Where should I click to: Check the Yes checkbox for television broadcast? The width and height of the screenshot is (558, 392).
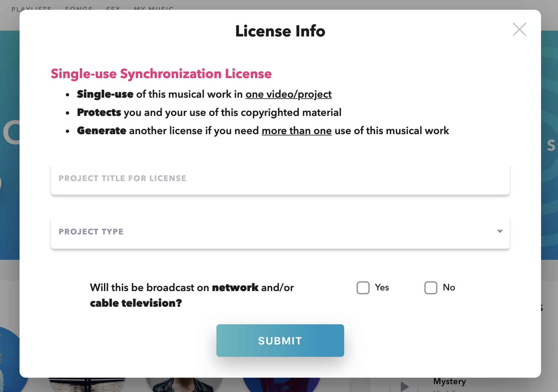(x=363, y=288)
